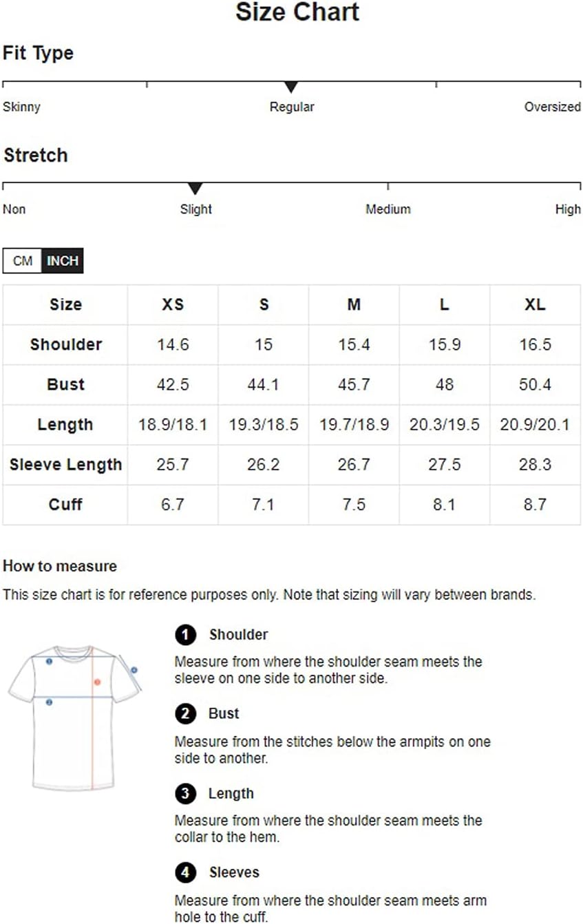Screen dimensions: 583x924
Task: Select the XL column header
Action: pos(535,304)
